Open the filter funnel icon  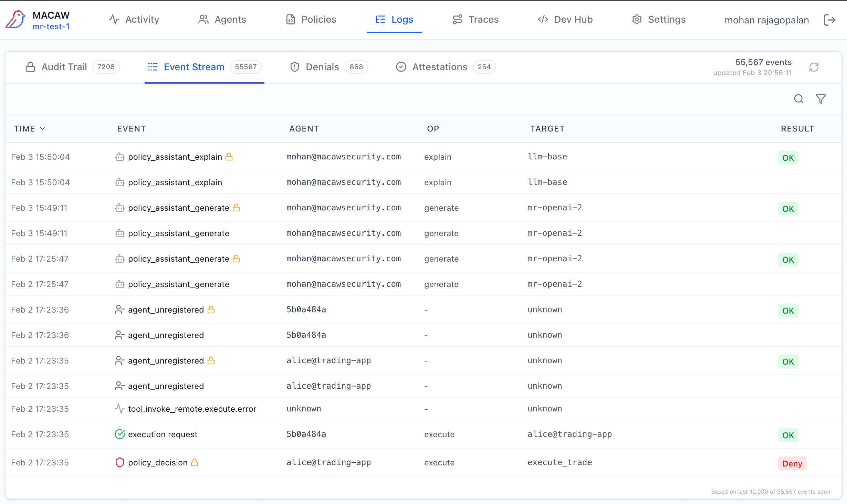coord(820,99)
